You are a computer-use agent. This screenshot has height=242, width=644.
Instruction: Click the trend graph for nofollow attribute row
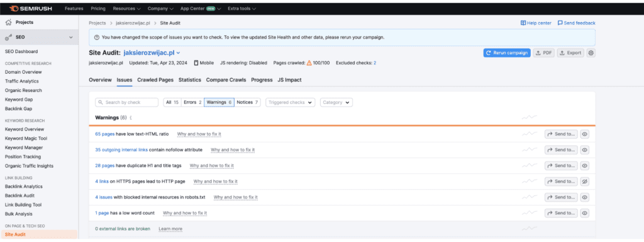click(x=530, y=150)
